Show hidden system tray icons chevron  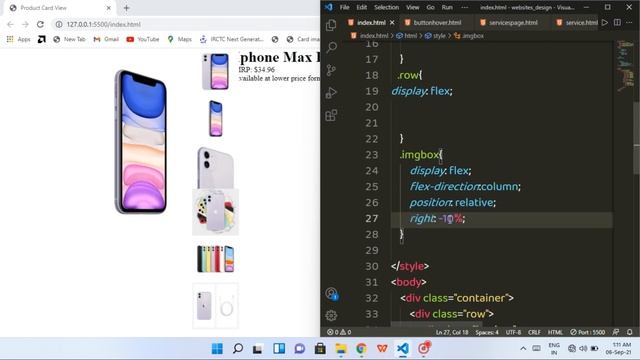click(523, 349)
